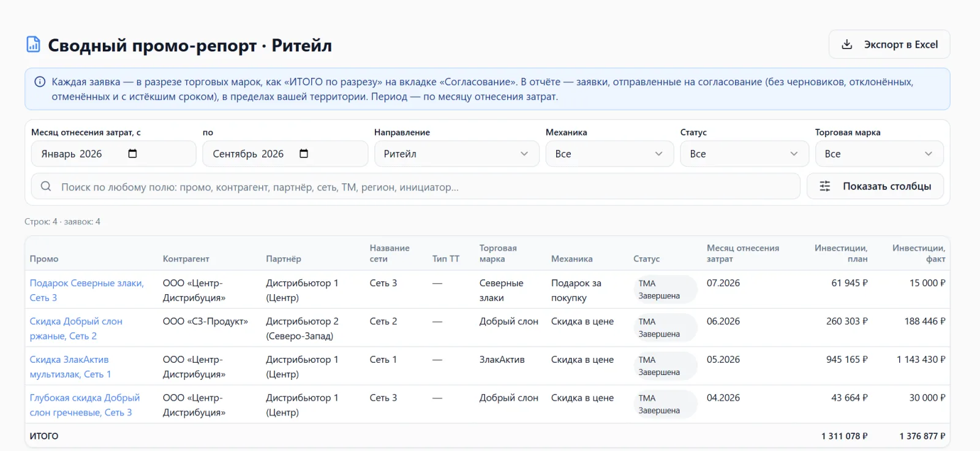Open promo link Скидка Добрый слон ржаные, Сеть 2
The height and width of the screenshot is (451, 980).
[76, 328]
